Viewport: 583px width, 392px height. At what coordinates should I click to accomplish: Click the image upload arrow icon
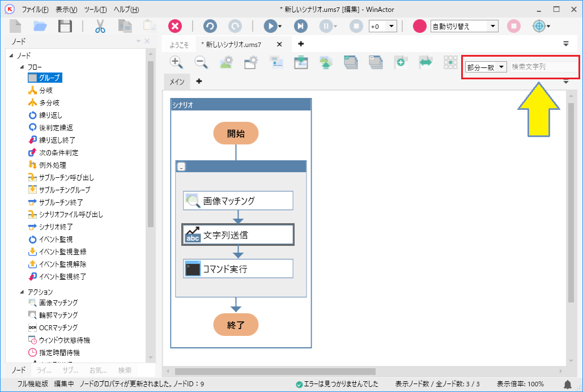point(326,62)
